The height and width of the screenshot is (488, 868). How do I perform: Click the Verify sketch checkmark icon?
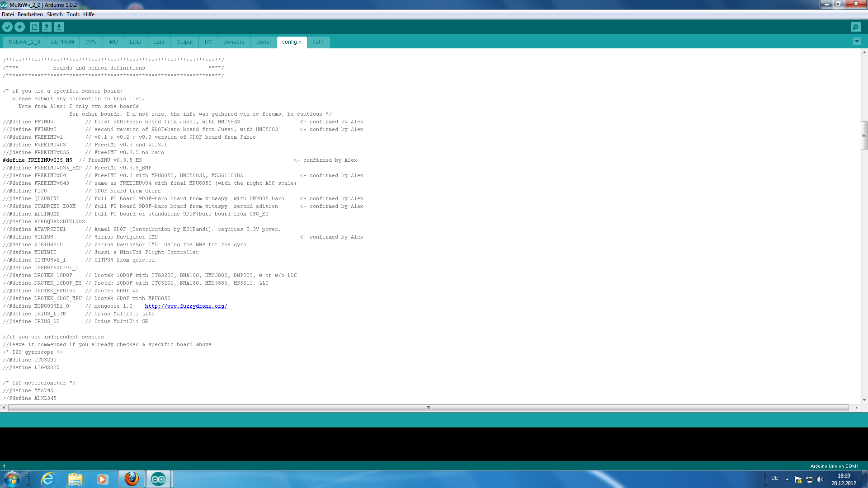(7, 27)
